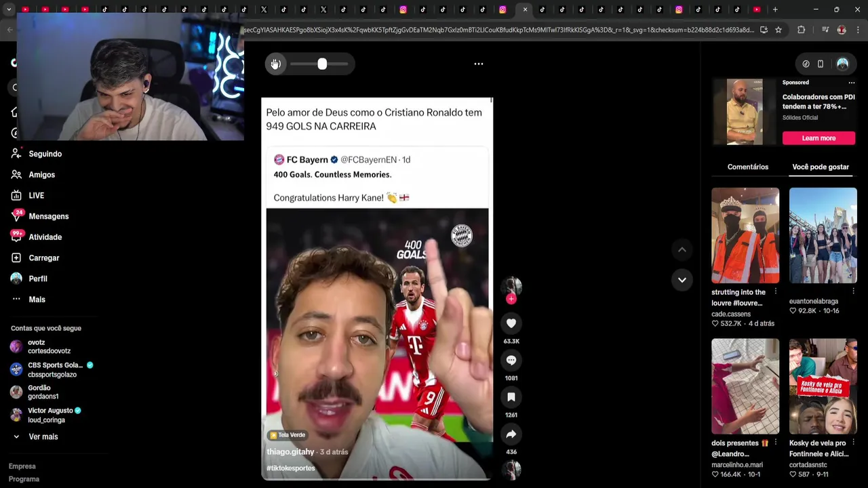Open the Kosky de vela video thumbnail
Viewport: 868px width, 488px height.
[x=823, y=386]
